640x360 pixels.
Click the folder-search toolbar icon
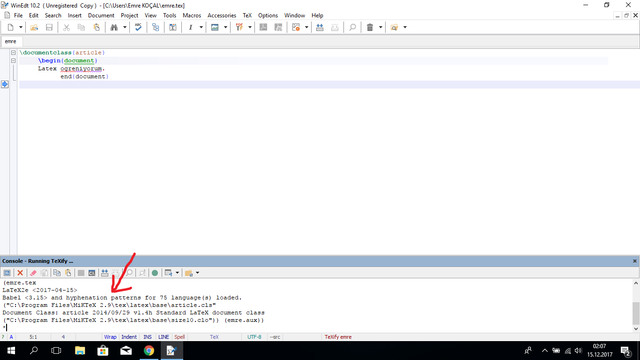click(394, 27)
